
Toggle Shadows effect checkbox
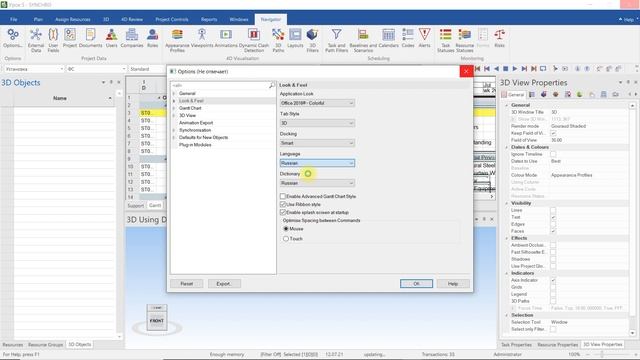pyautogui.click(x=553, y=259)
